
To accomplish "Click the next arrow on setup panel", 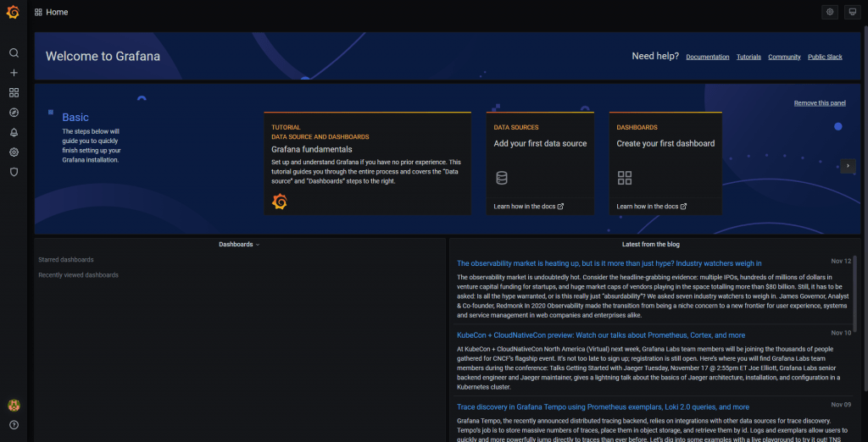I will point(848,166).
